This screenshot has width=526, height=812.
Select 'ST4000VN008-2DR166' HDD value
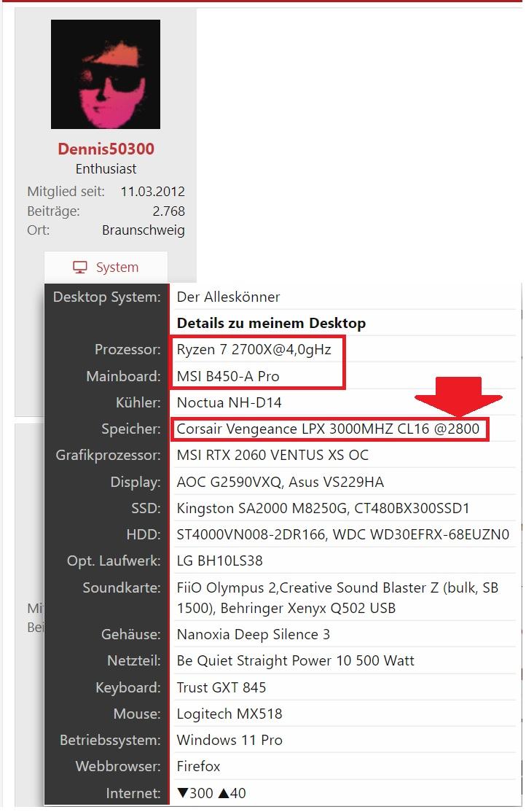251,534
